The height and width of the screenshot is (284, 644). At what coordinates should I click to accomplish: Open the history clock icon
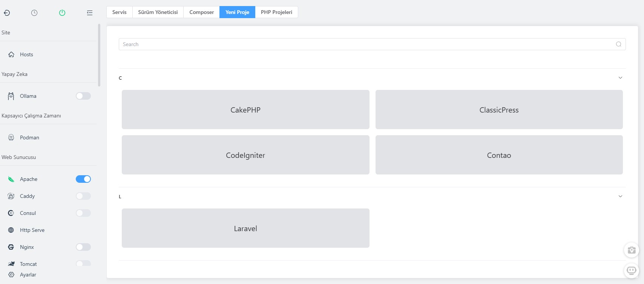click(x=34, y=13)
